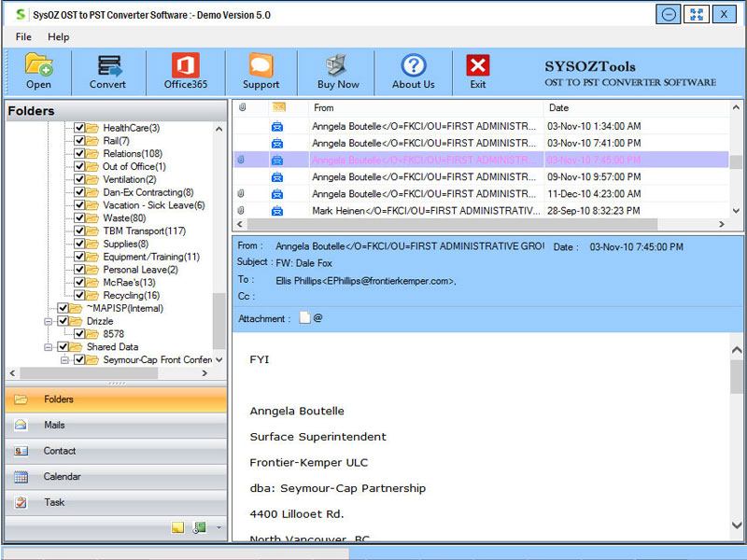Click the mail list scroll down arrow

tap(736, 211)
